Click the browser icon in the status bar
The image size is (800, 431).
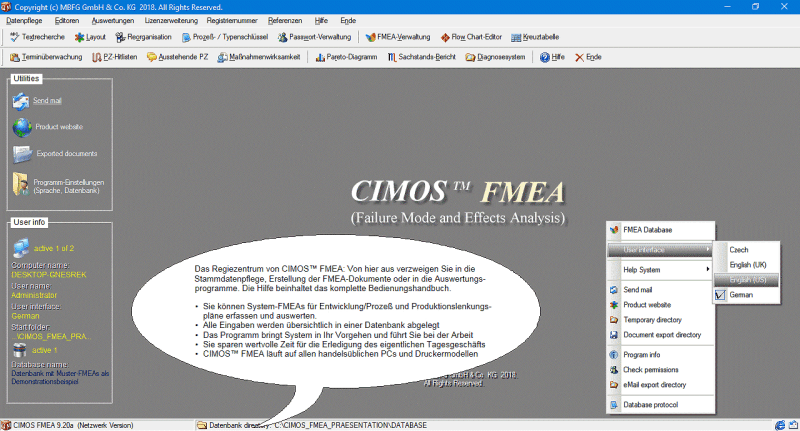tap(780, 425)
